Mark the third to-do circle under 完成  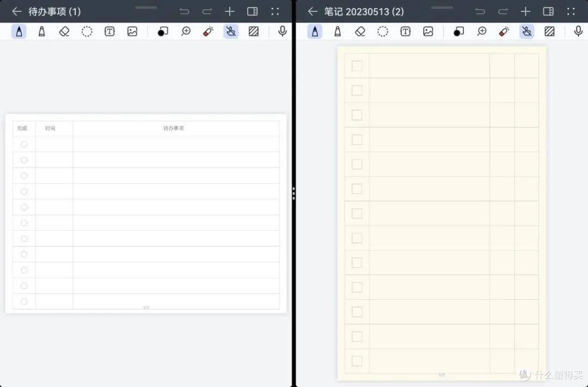24,176
